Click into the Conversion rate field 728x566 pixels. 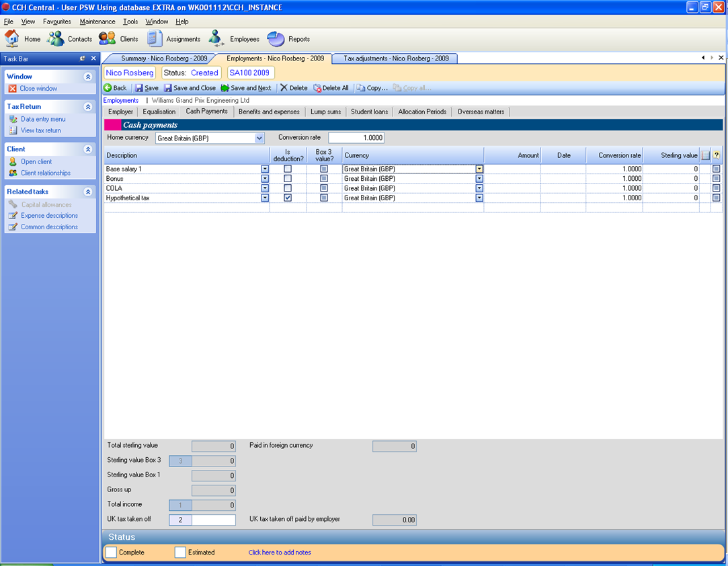pyautogui.click(x=356, y=138)
